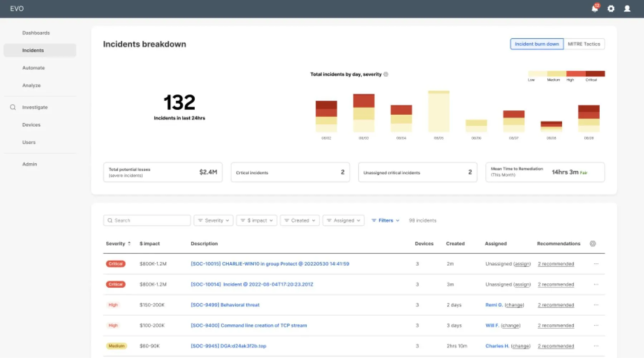Click assign link for SOC-10014
Viewport: 644px width, 358px height.
click(x=522, y=284)
